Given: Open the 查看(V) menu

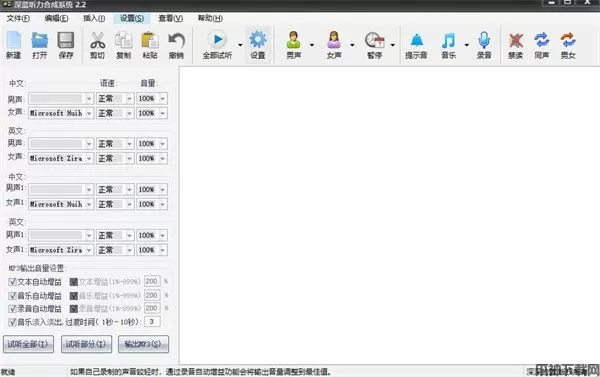Looking at the screenshot, I should coord(170,18).
